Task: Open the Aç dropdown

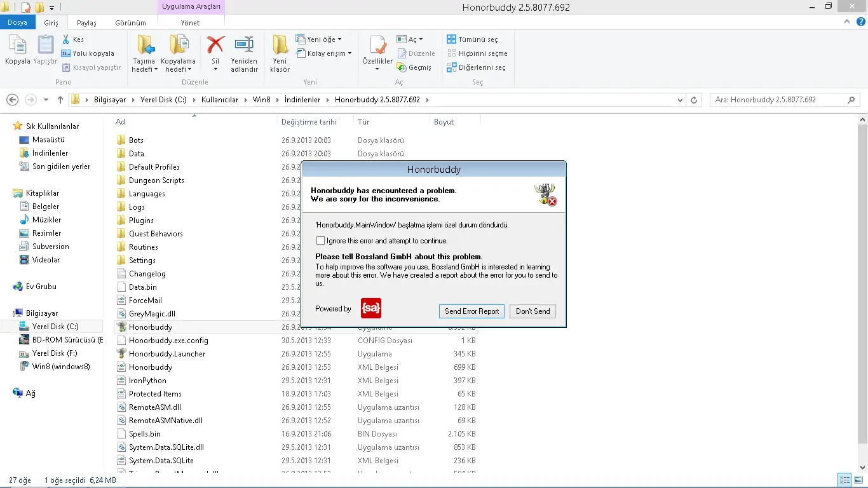Action: [410, 39]
